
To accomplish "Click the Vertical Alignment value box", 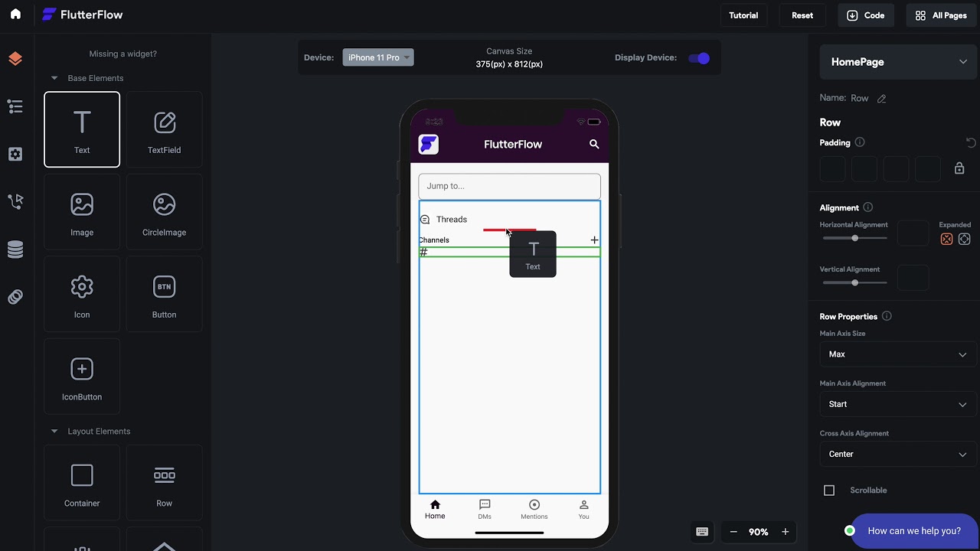I will click(x=913, y=278).
